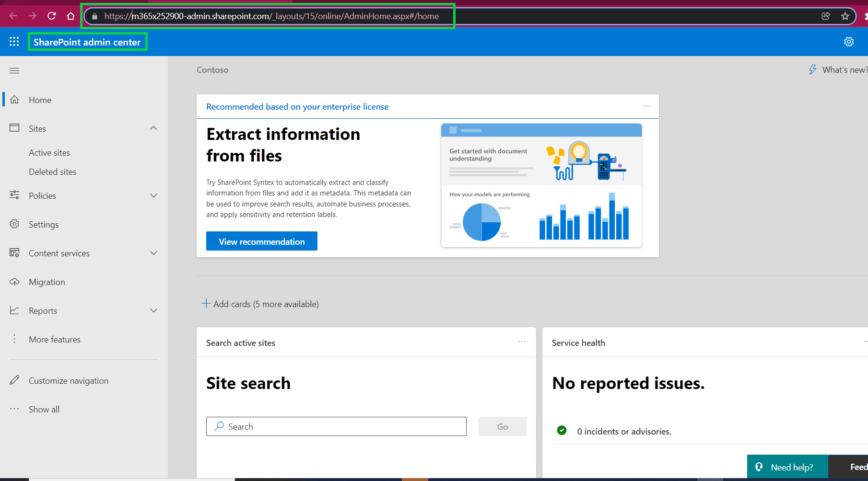Select the Migration cloud icon
Screen dimensions: 868x481
click(14, 282)
